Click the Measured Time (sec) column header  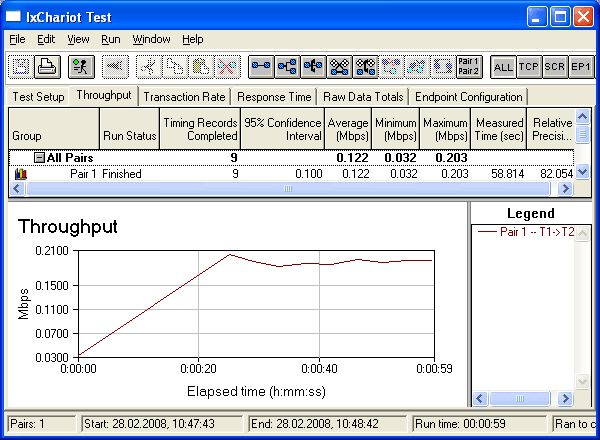click(499, 129)
